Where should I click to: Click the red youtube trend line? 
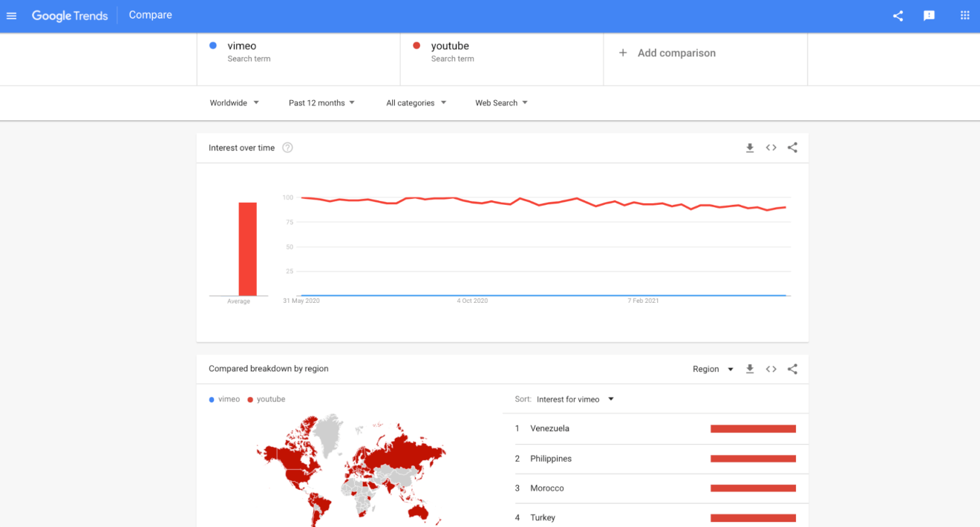(x=542, y=202)
